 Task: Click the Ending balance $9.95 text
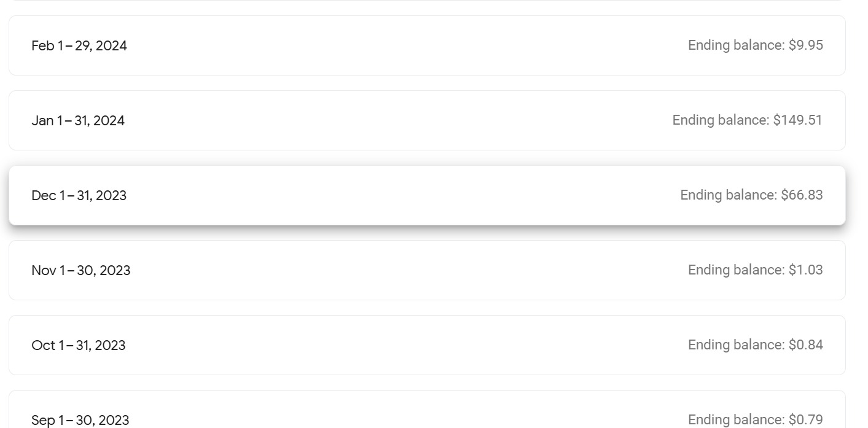[x=756, y=45]
